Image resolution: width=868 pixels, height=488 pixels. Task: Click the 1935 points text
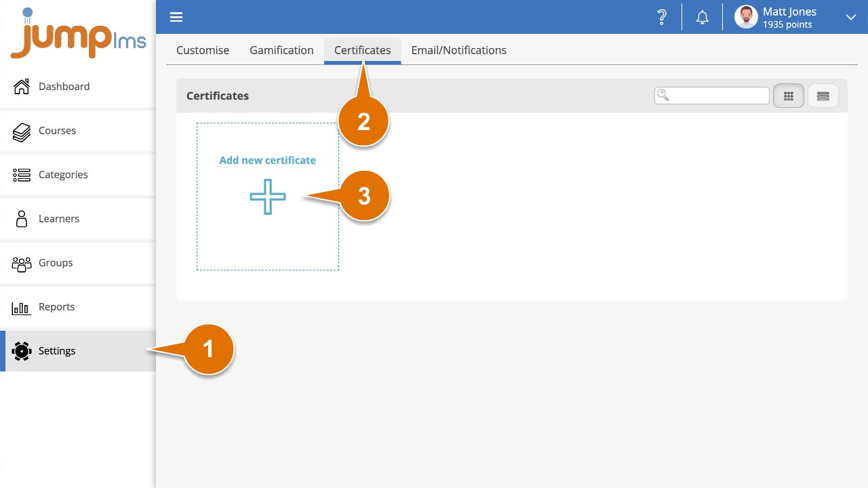coord(787,24)
